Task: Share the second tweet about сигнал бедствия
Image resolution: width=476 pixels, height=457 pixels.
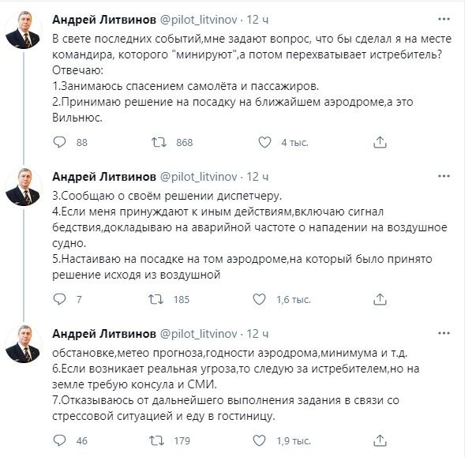Action: [380, 299]
